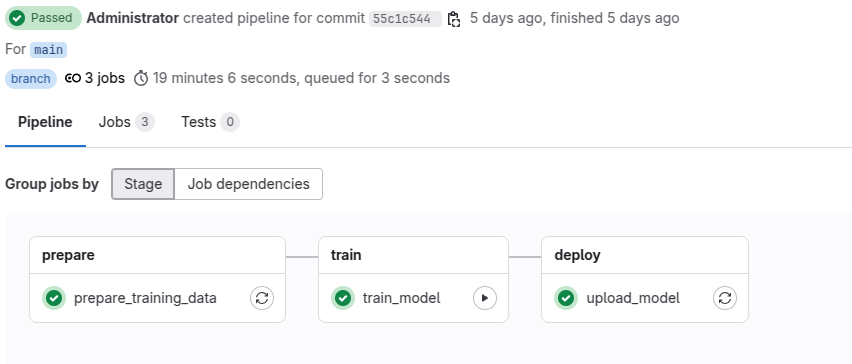
Task: Click the branch label badge
Action: 31,79
